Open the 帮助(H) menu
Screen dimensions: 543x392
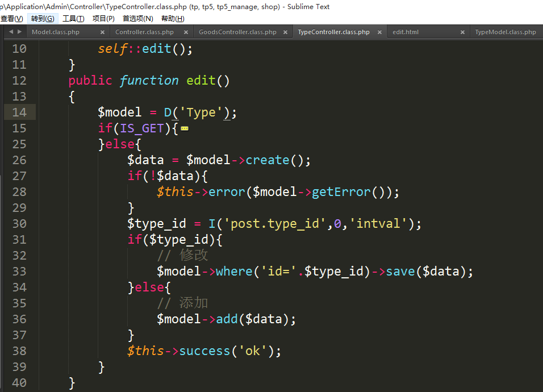pyautogui.click(x=173, y=19)
